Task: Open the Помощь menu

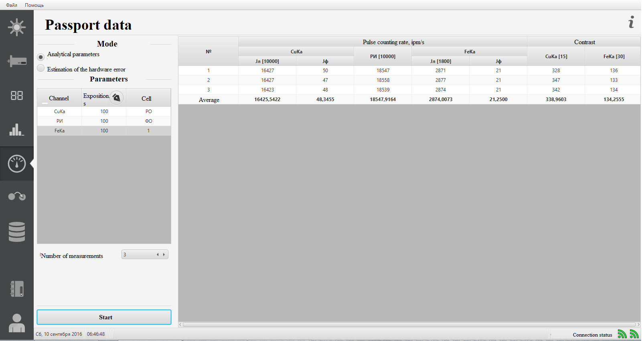Action: coord(34,5)
